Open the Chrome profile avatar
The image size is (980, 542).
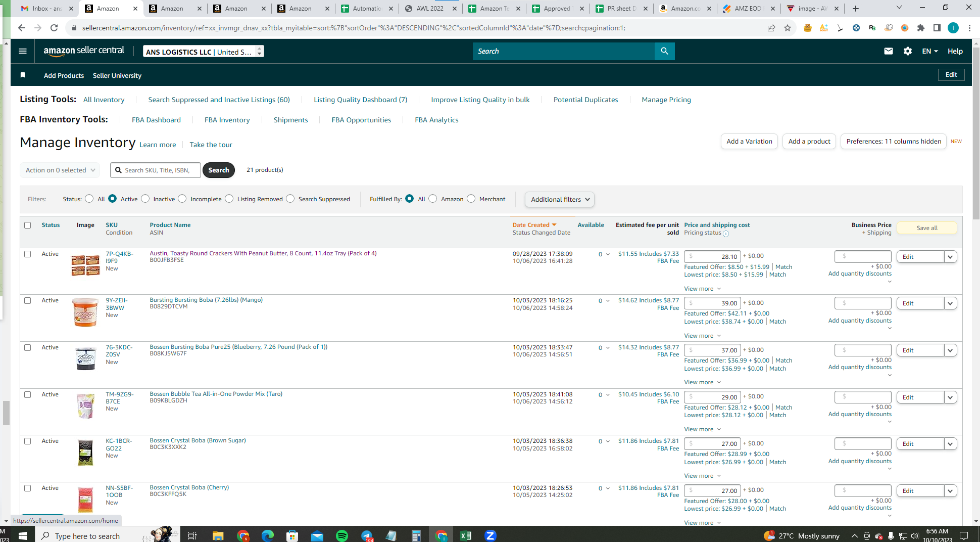pyautogui.click(x=953, y=28)
